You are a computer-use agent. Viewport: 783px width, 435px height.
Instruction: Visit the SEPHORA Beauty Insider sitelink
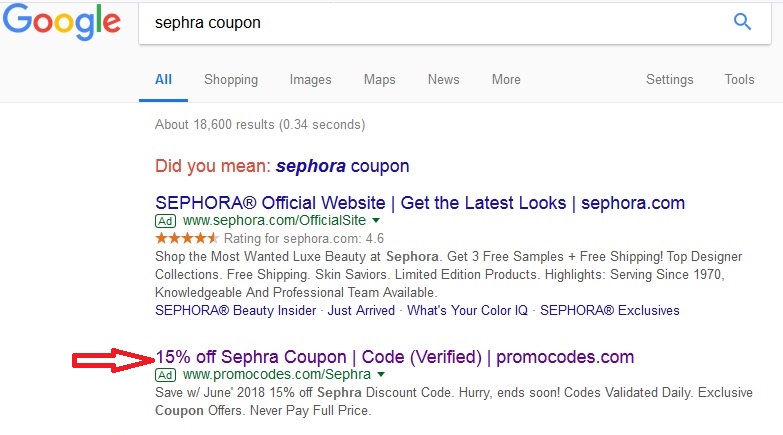click(x=236, y=310)
